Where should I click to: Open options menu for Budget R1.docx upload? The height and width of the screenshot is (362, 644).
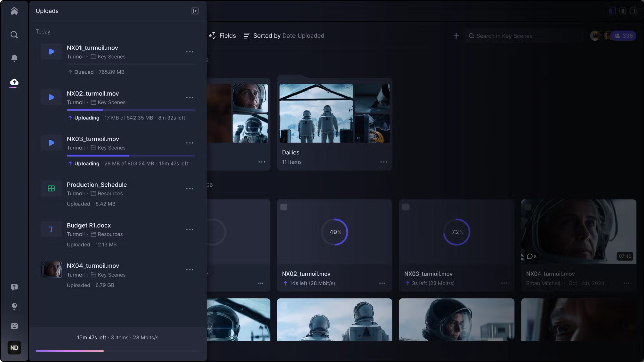(x=190, y=229)
